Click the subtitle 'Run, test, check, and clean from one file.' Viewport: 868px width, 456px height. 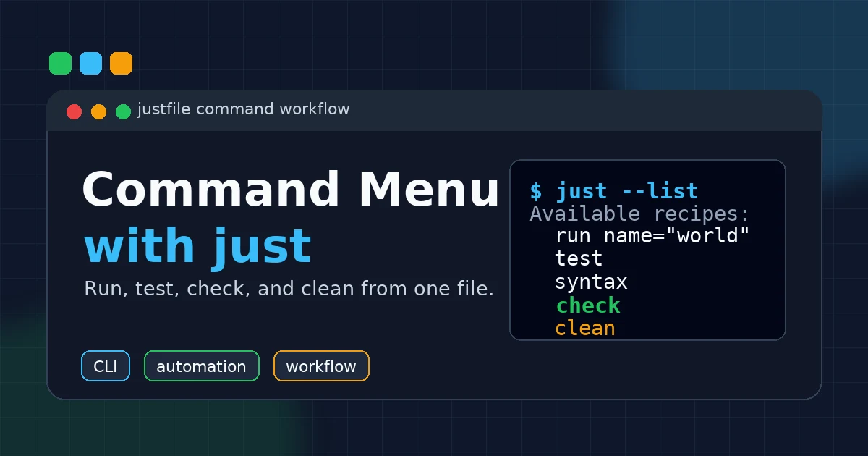(289, 289)
